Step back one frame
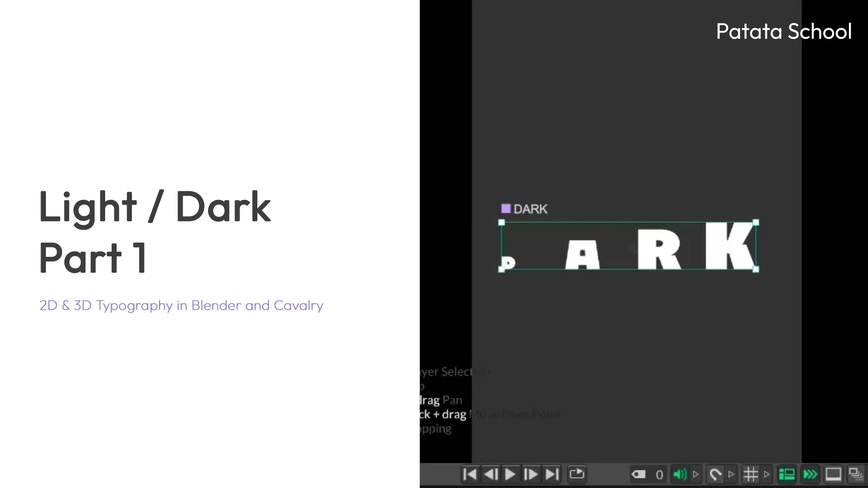Image resolution: width=868 pixels, height=488 pixels. (x=491, y=474)
